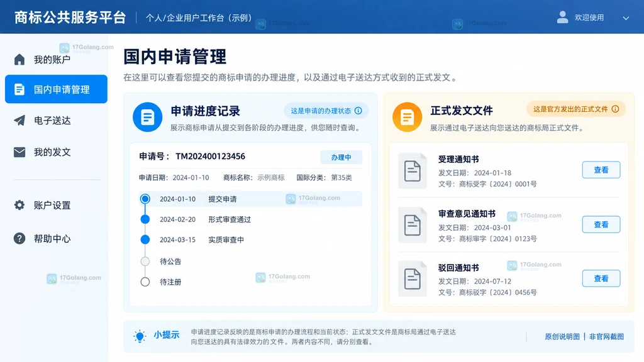644x362 pixels.
Task: Click the 非官网截图 link
Action: tap(607, 337)
